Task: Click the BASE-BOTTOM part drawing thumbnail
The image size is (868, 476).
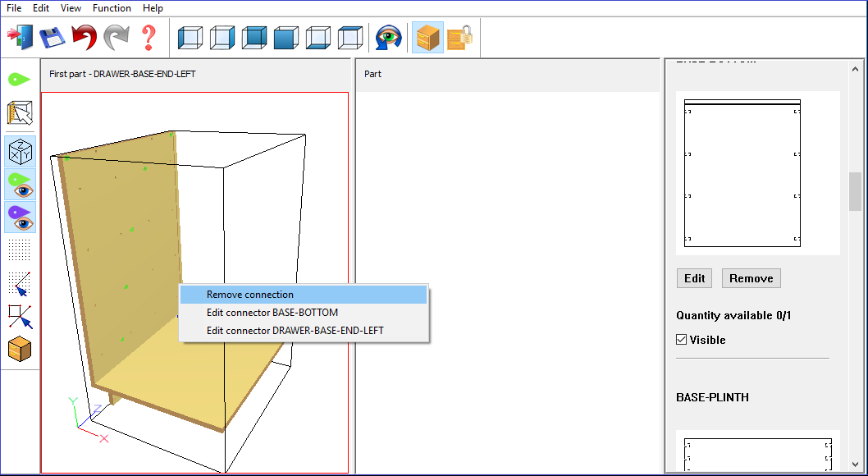Action: (758, 173)
